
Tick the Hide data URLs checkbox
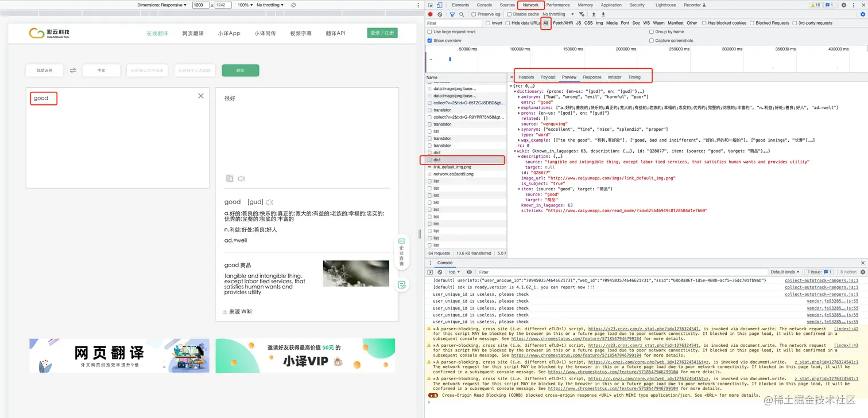click(x=507, y=23)
